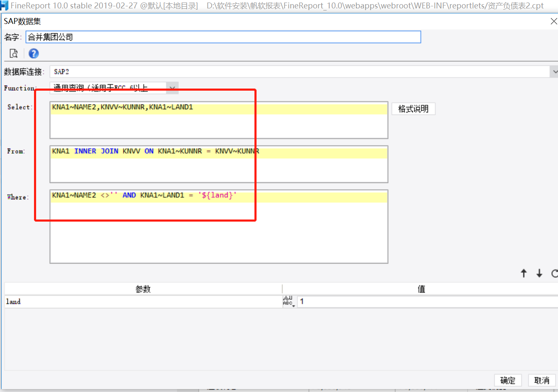This screenshot has width=558, height=392.
Task: Expand the 数据库连接 SAP2 dropdown
Action: click(x=554, y=72)
